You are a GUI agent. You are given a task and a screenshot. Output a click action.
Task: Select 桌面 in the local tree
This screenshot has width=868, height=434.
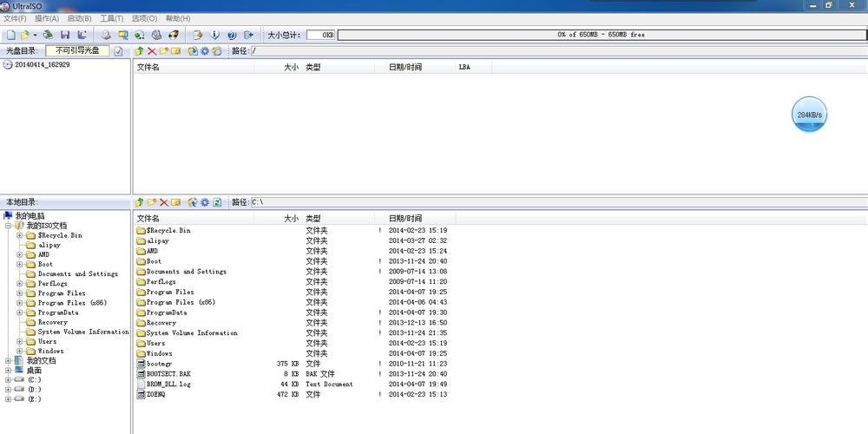34,371
